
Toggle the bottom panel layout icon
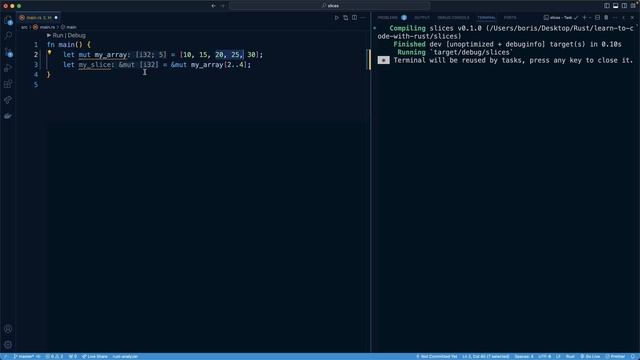[x=616, y=6]
